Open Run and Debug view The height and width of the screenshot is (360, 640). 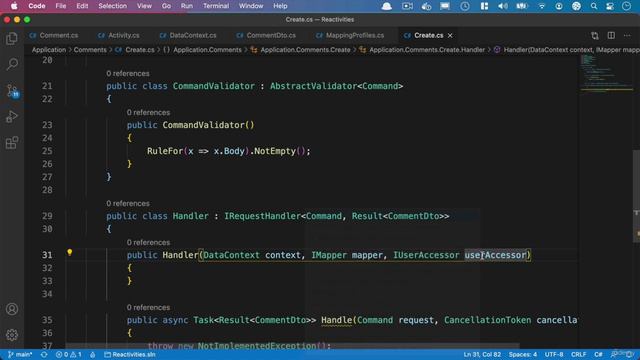12,117
